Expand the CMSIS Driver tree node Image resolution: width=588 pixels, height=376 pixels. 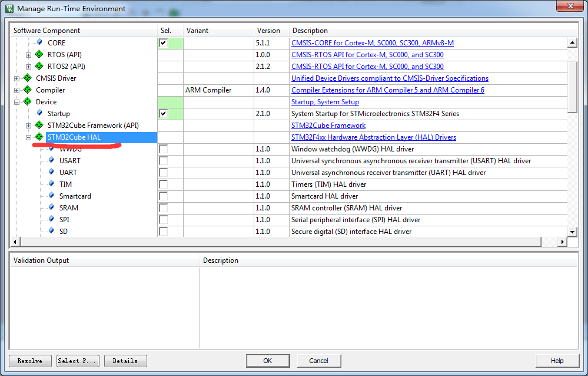click(x=16, y=78)
